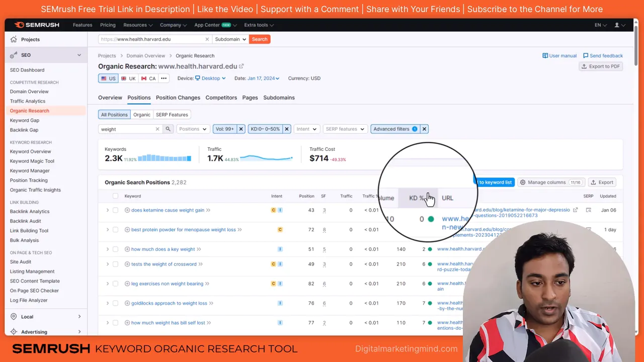Open the App Center menu item
This screenshot has height=362, width=644.
[207, 25]
